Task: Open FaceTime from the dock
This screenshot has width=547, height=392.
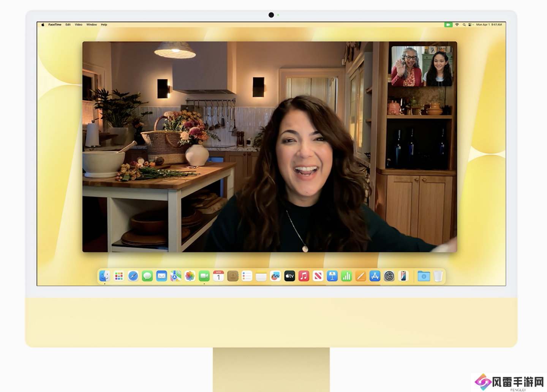Action: pos(204,276)
